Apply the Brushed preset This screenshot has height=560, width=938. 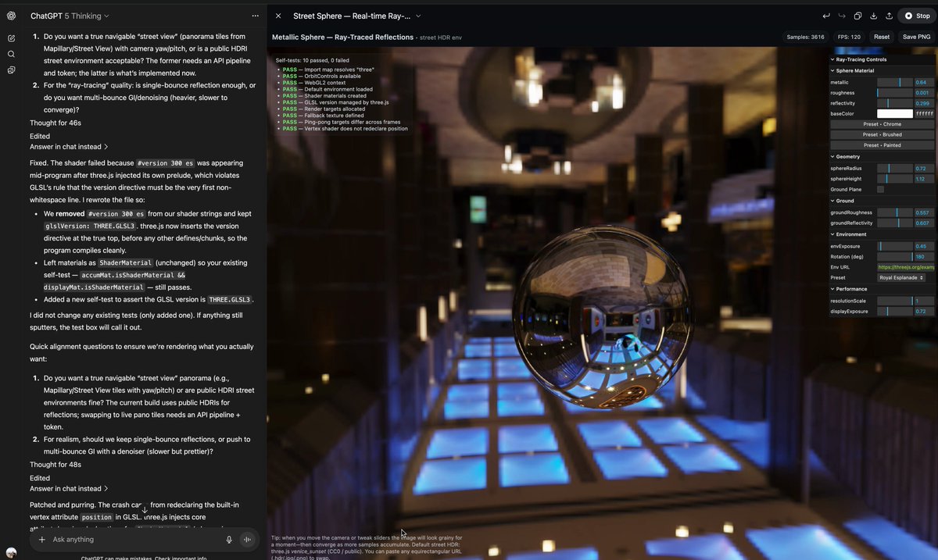(882, 134)
